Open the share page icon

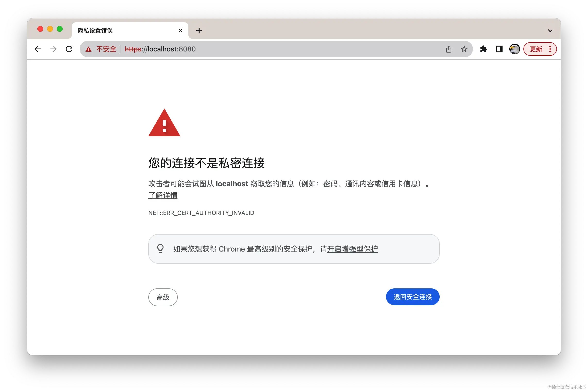(448, 49)
